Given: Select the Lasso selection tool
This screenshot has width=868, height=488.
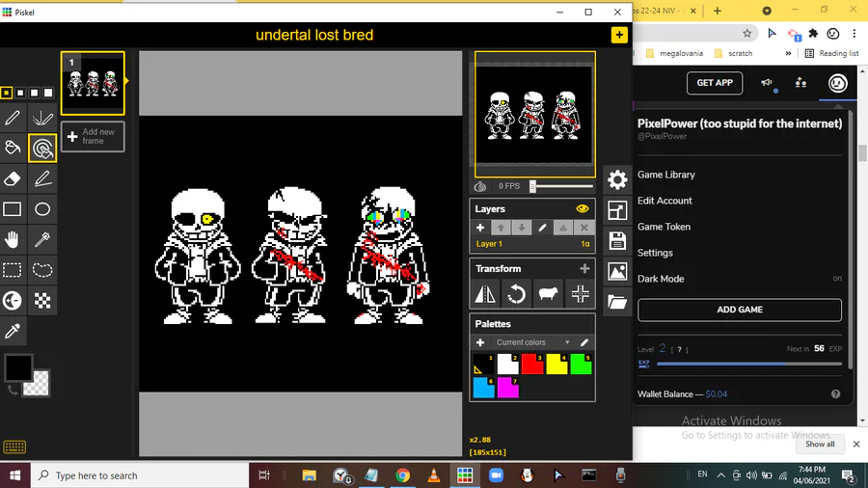Looking at the screenshot, I should click(x=42, y=270).
